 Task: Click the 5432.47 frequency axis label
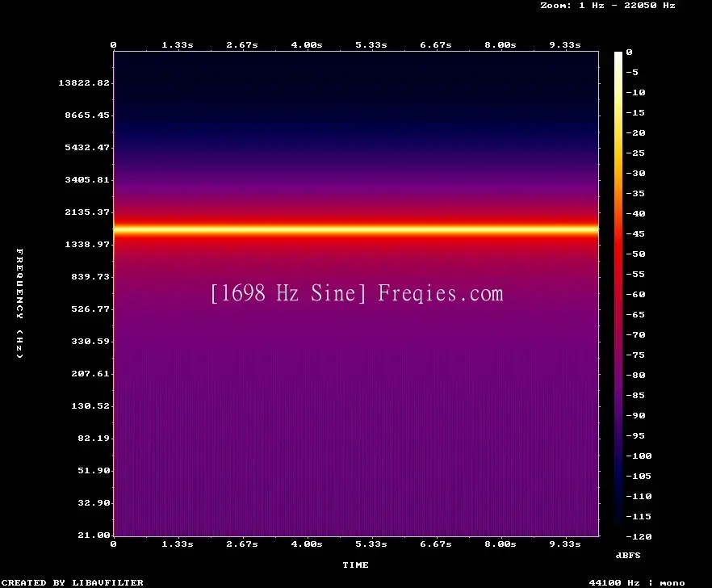[x=87, y=147]
